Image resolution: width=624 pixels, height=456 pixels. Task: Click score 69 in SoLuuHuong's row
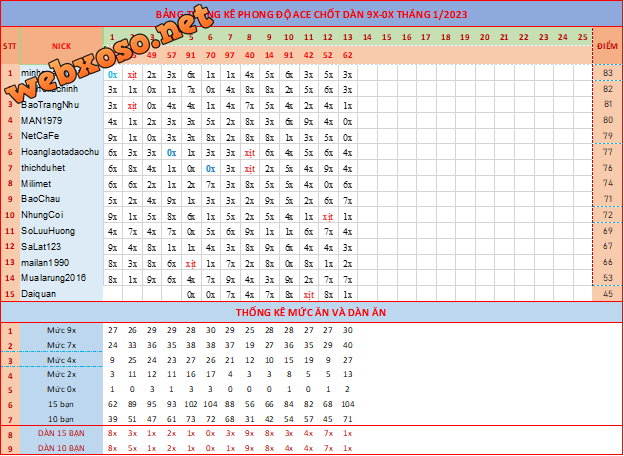coord(608,230)
